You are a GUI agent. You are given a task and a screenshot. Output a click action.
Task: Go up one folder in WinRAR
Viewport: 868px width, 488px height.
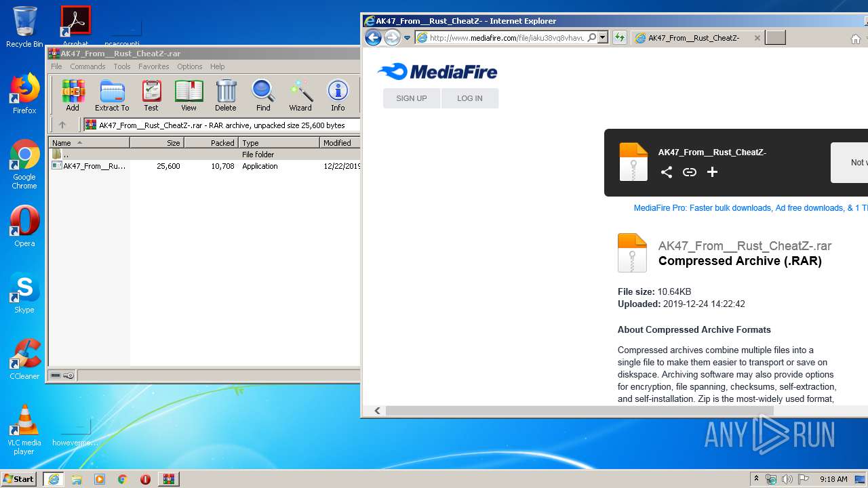click(62, 125)
